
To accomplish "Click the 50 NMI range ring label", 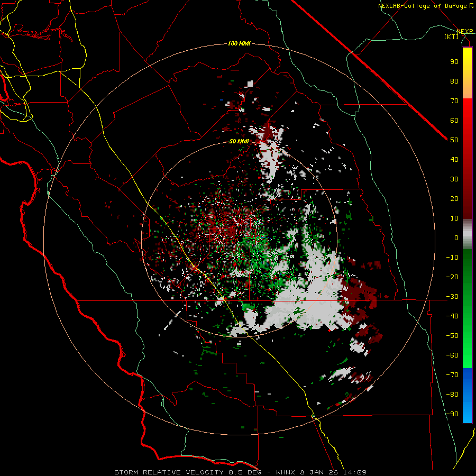I will 239,141.
